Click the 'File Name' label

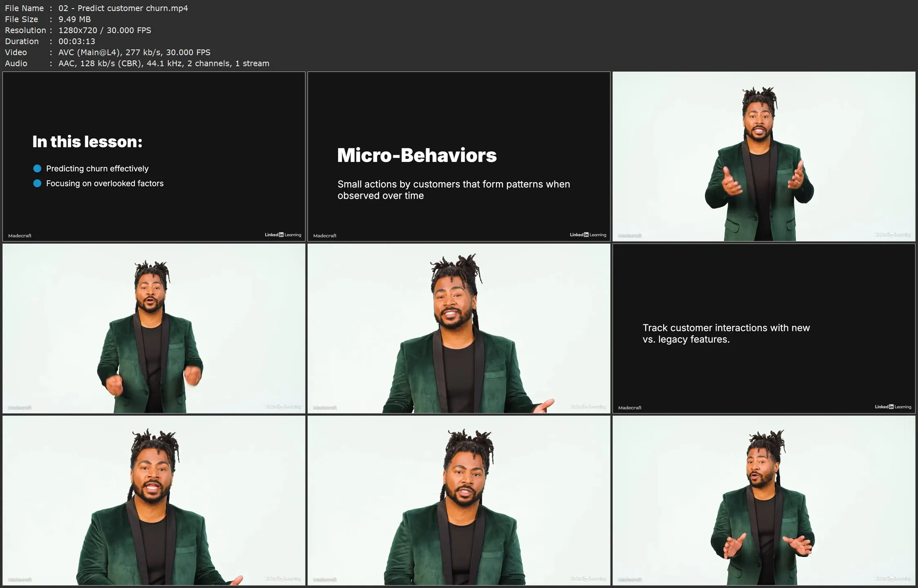tap(24, 8)
